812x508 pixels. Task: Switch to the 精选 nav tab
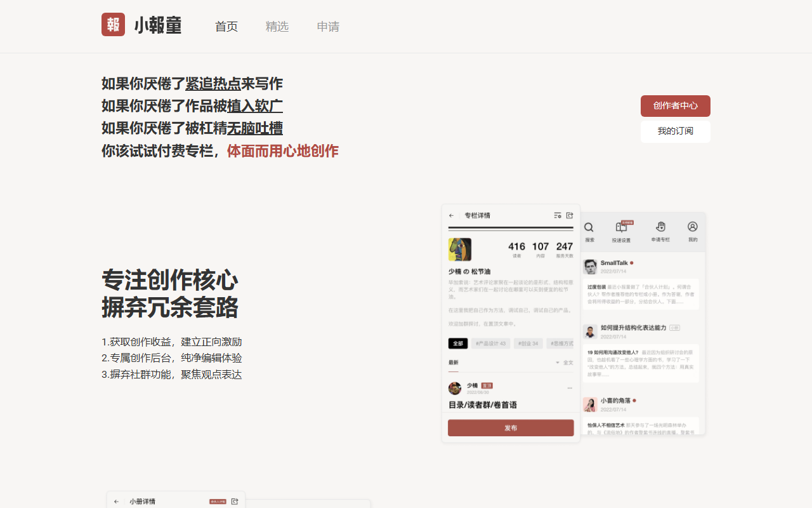(277, 27)
